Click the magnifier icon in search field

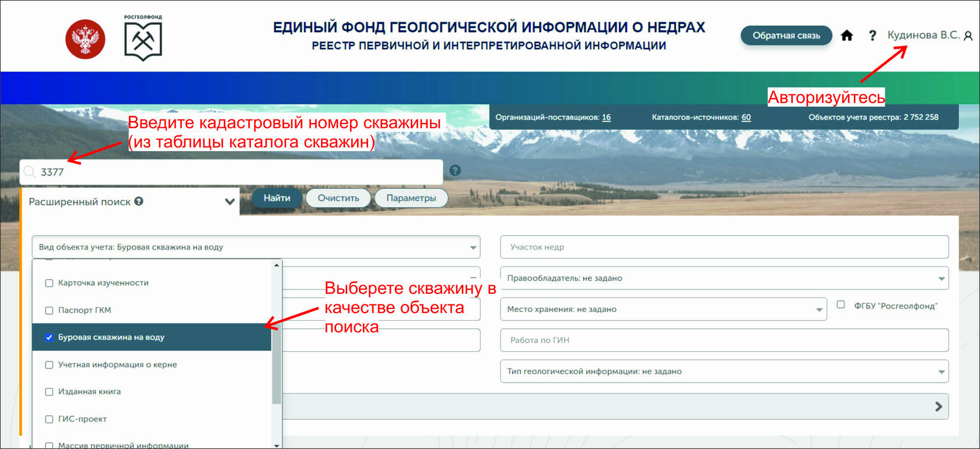coord(29,172)
